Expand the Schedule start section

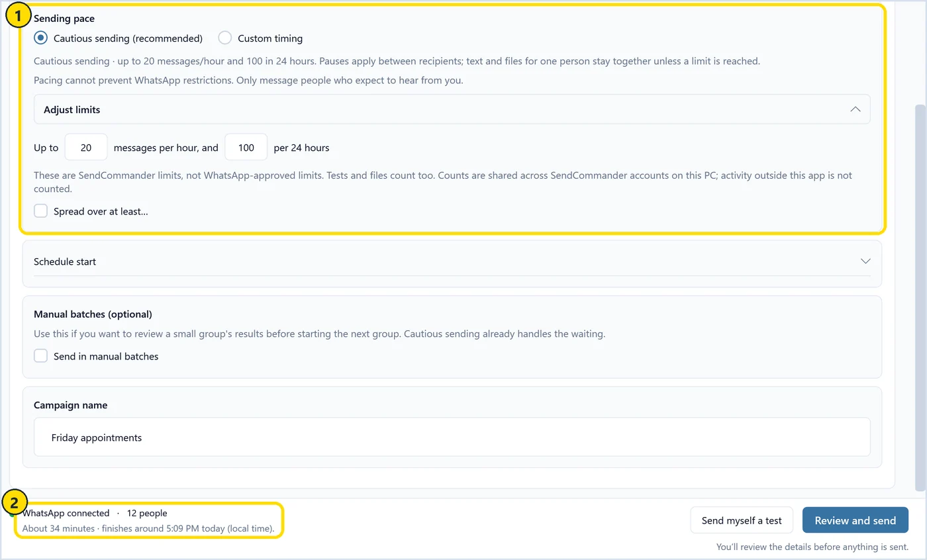452,261
